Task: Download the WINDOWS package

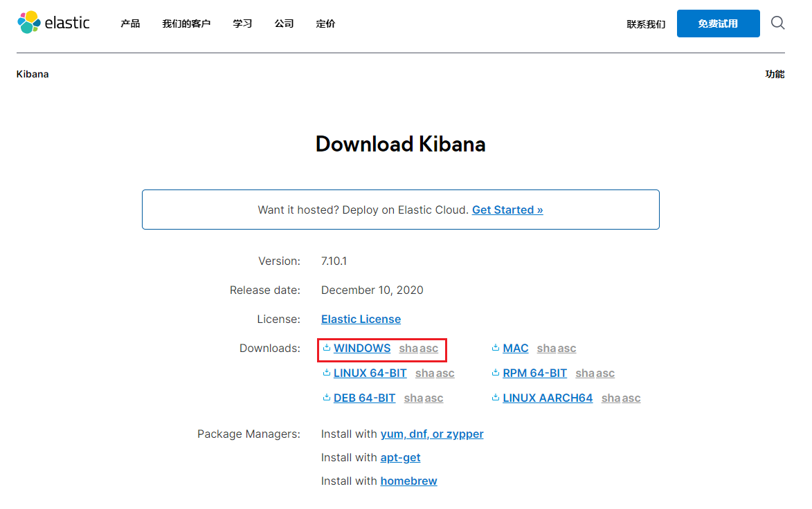Action: tap(362, 348)
